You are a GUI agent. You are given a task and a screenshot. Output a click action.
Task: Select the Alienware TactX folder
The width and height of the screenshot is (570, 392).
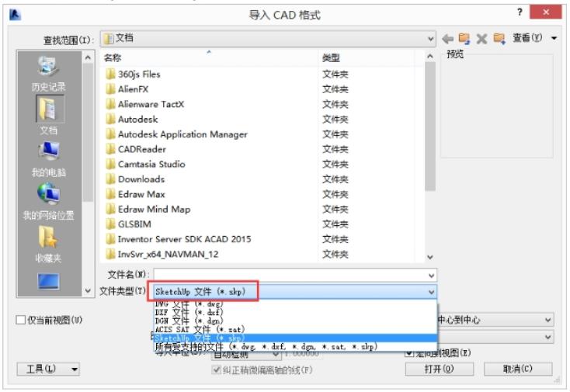click(145, 104)
